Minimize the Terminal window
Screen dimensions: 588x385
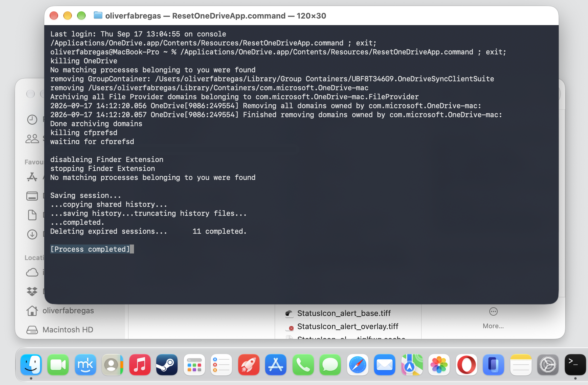[x=68, y=16]
